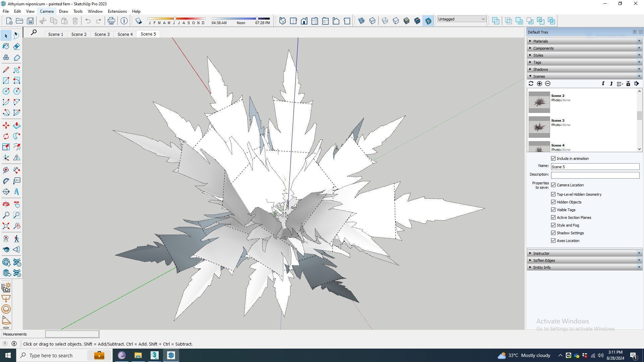Choose the Rotate tool
This screenshot has width=644, height=362.
coord(6,136)
